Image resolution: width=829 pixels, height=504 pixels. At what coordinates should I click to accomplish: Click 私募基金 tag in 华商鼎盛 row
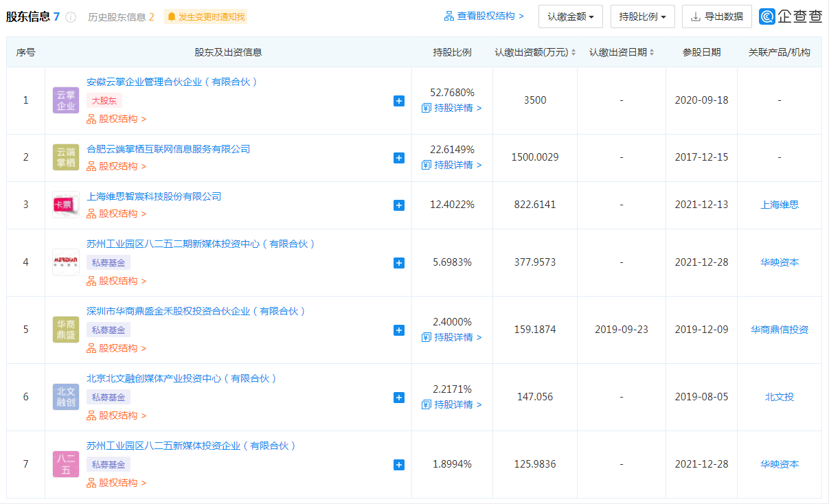tap(109, 330)
